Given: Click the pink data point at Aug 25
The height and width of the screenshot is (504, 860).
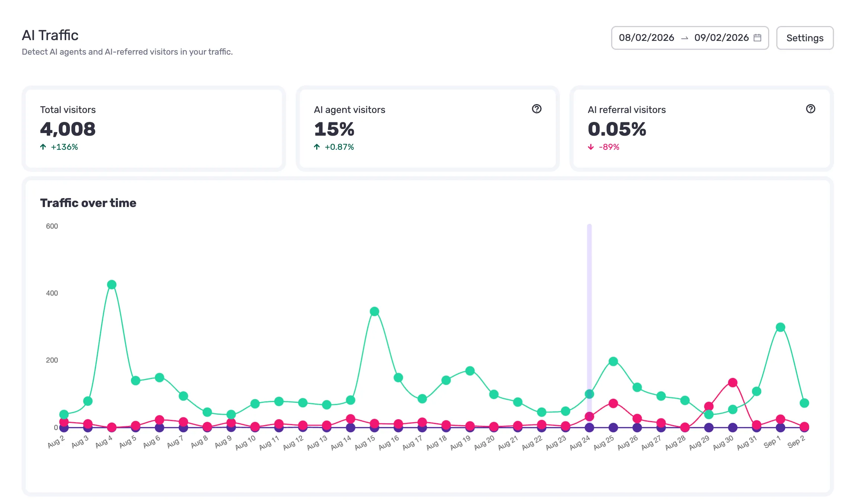Looking at the screenshot, I should click(613, 404).
